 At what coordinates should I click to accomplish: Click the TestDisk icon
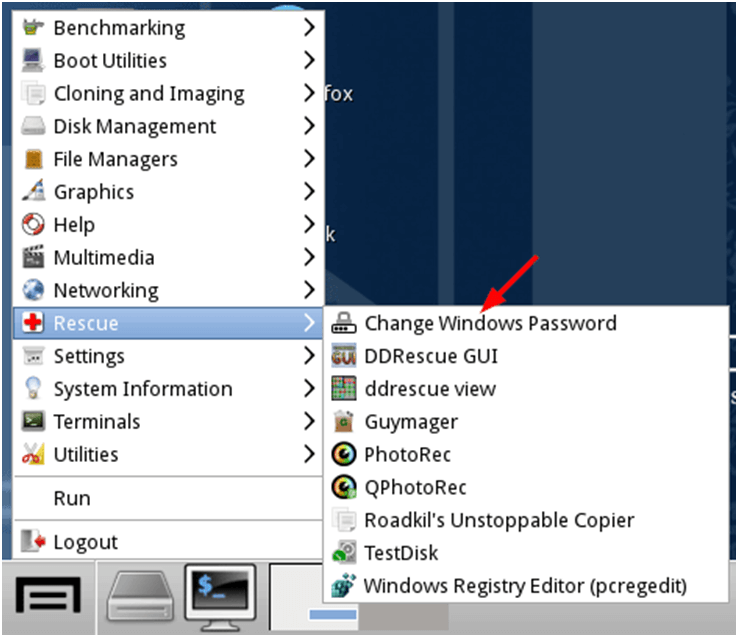[344, 552]
